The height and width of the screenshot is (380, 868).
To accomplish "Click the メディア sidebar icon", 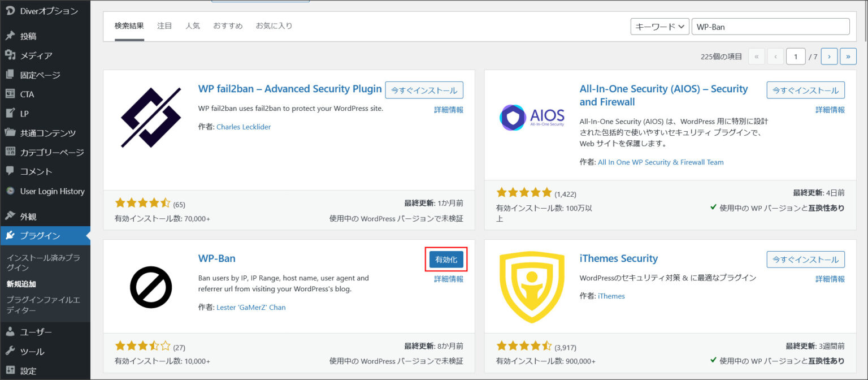I will coord(10,55).
